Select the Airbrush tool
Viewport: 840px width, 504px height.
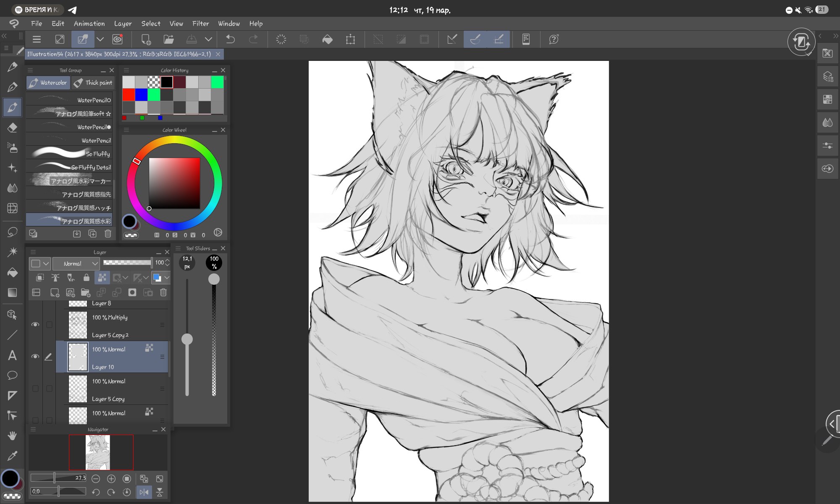12,147
